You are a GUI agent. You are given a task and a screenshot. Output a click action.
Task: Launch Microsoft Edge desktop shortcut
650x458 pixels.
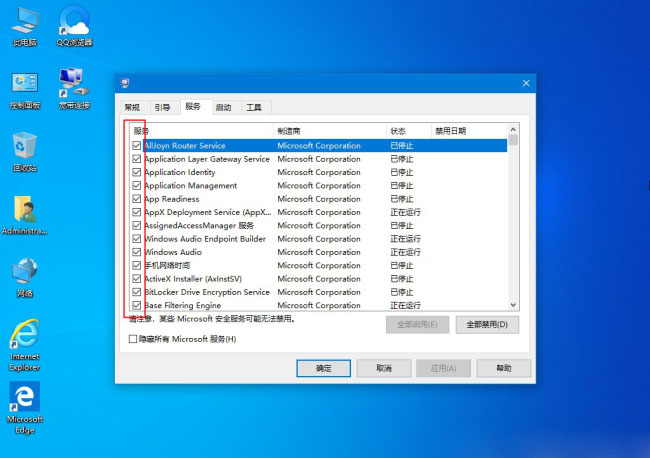[25, 408]
